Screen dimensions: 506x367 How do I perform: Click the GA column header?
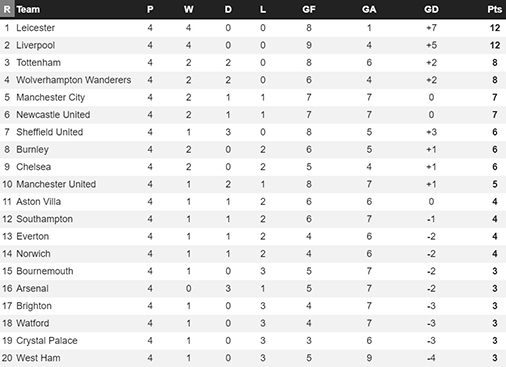click(x=369, y=9)
